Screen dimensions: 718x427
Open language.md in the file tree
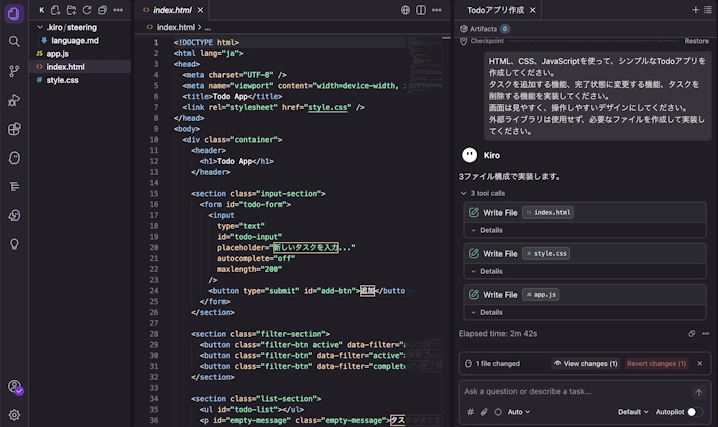[x=75, y=41]
